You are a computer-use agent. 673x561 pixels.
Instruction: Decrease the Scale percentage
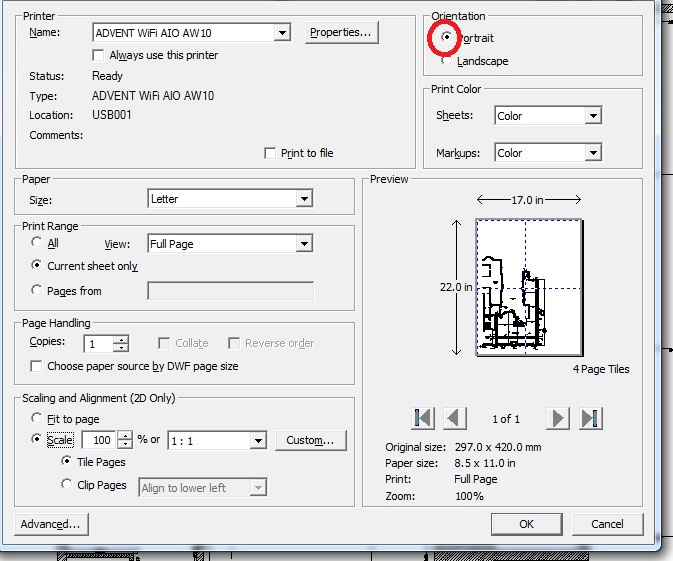click(125, 443)
